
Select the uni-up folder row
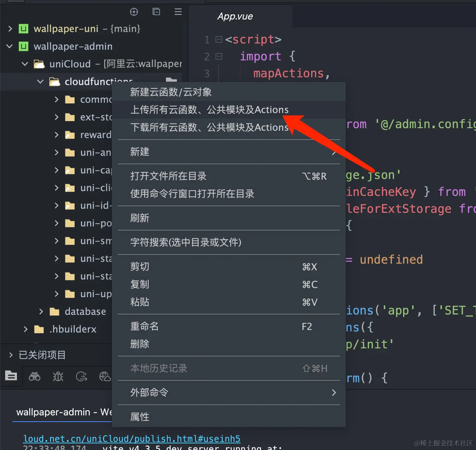56,294
